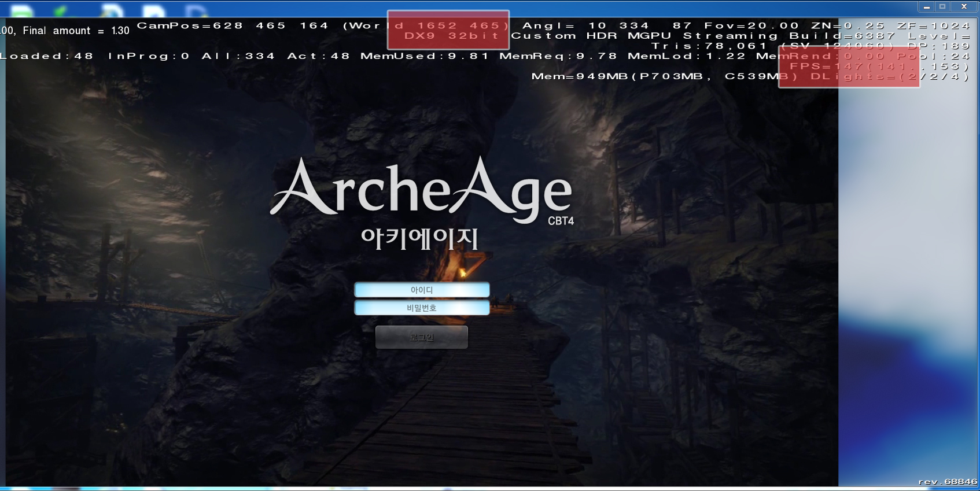Screen dimensions: 980x491
Task: Click the Fov=20.00 debug value
Action: 751,25
